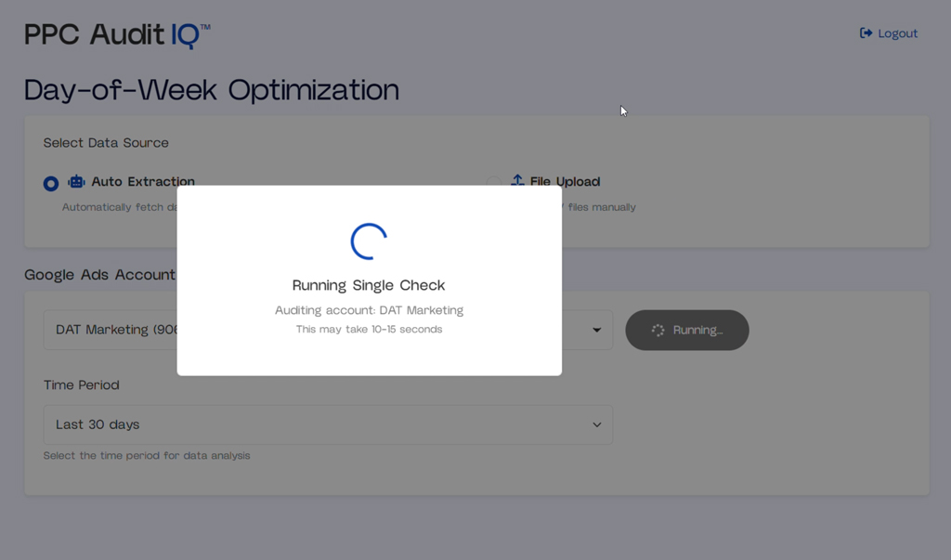Click the Logout arrow icon
Image resolution: width=951 pixels, height=560 pixels.
tap(866, 33)
